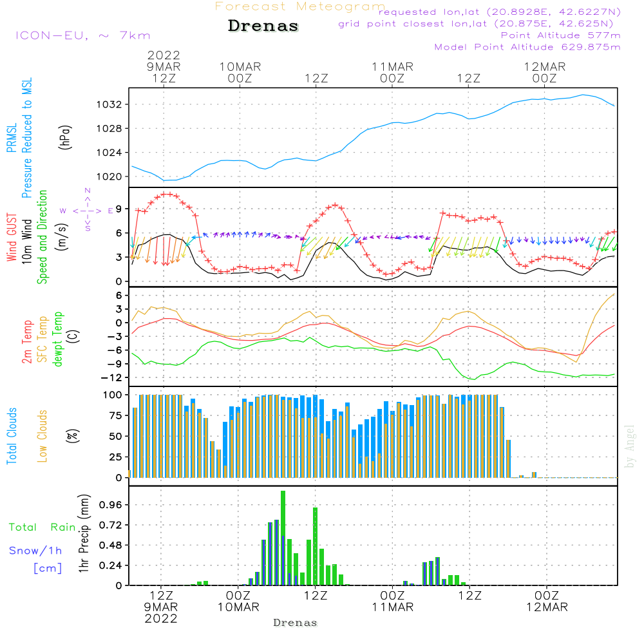This screenshot has height=644, width=644.
Task: Select the '(hPa)' unit label
Action: (65, 137)
